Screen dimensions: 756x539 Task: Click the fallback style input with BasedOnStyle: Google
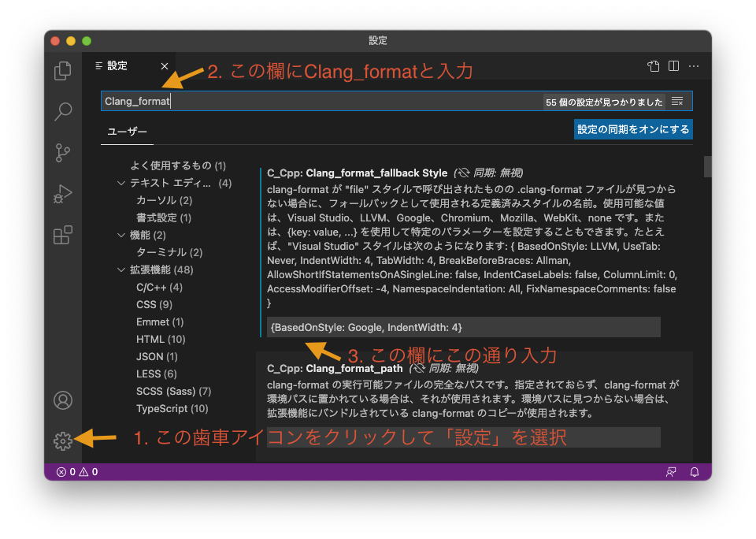click(463, 327)
